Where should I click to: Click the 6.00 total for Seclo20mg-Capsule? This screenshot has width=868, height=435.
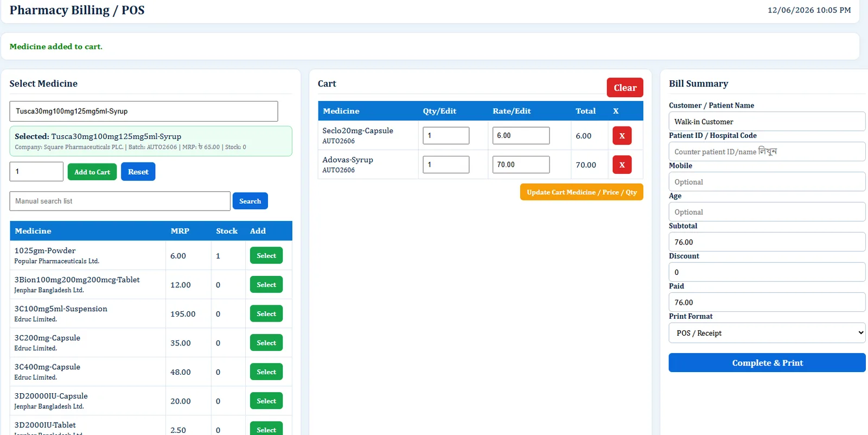pyautogui.click(x=584, y=136)
